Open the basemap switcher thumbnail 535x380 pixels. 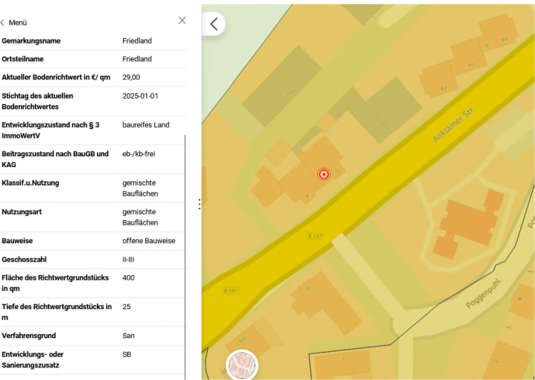[242, 365]
